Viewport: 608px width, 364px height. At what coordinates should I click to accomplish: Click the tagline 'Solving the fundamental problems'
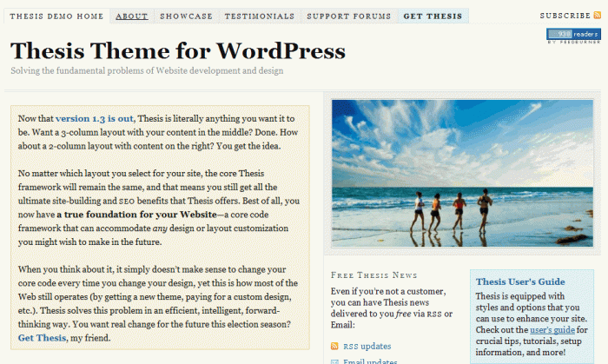coord(147,71)
